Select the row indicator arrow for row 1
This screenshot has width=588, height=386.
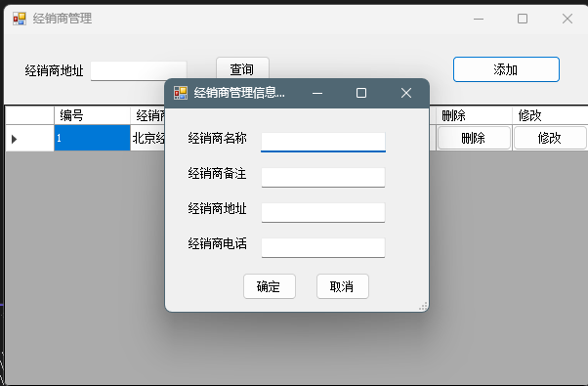coord(15,139)
